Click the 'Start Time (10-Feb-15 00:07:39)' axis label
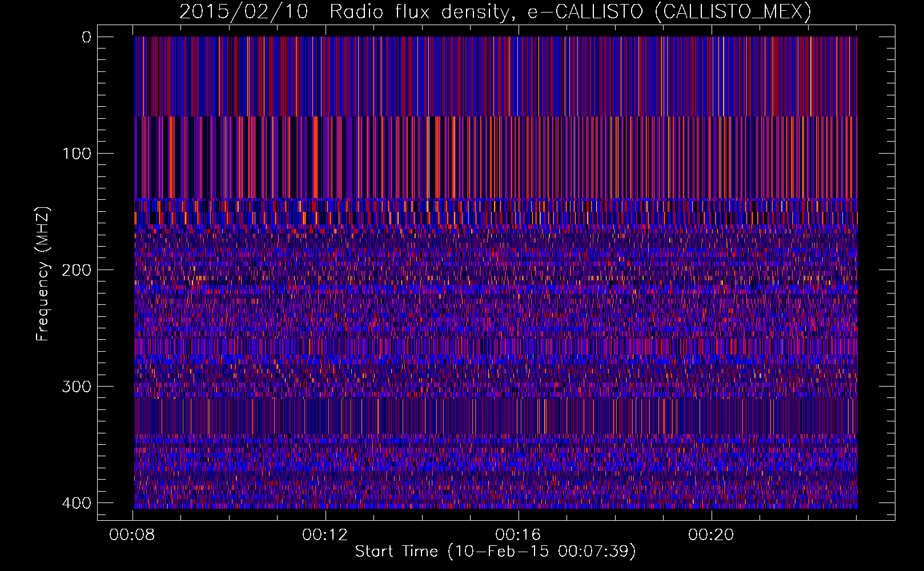 click(495, 552)
